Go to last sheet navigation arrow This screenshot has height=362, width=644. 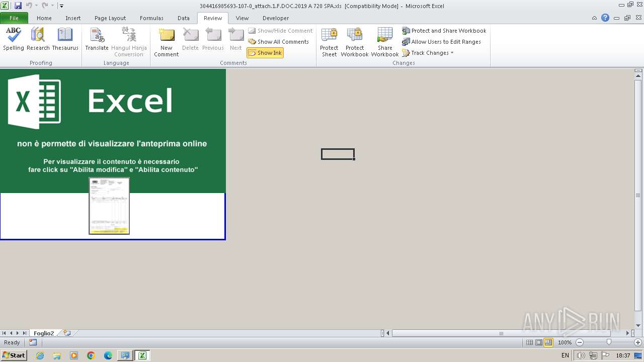(24, 333)
